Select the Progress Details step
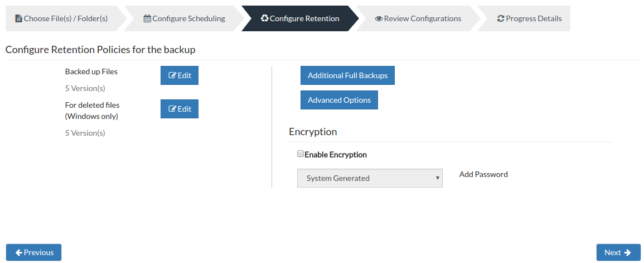The image size is (644, 263). (529, 18)
